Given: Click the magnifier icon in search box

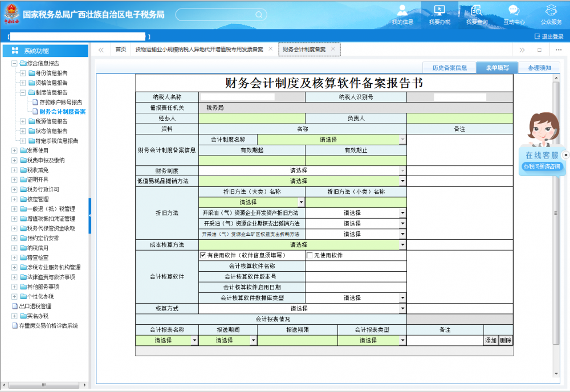Looking at the screenshot, I should (x=258, y=15).
